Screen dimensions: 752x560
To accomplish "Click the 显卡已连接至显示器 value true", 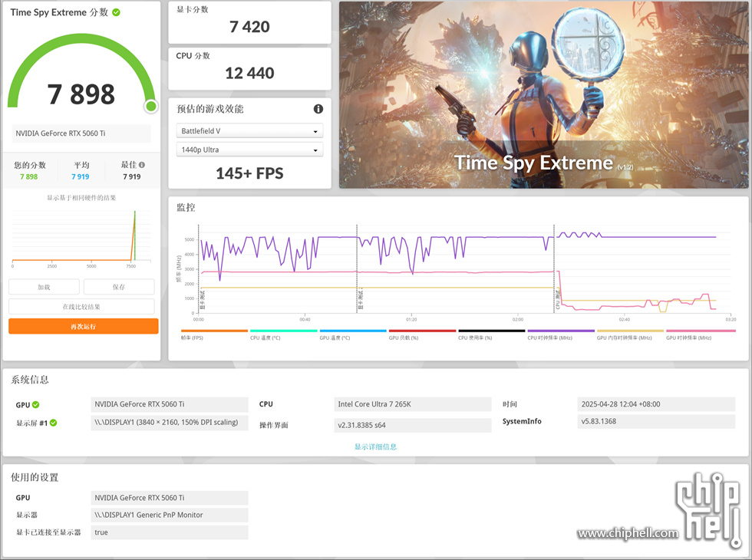I will 170,532.
